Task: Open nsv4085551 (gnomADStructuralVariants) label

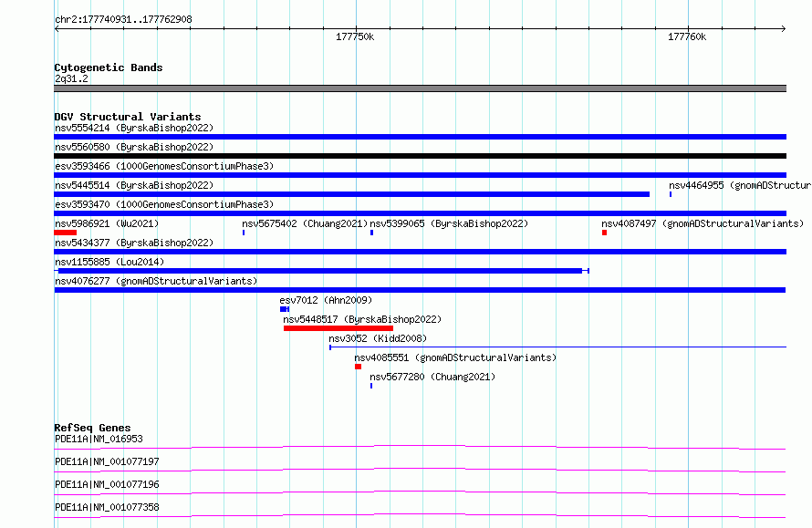Action: point(455,357)
